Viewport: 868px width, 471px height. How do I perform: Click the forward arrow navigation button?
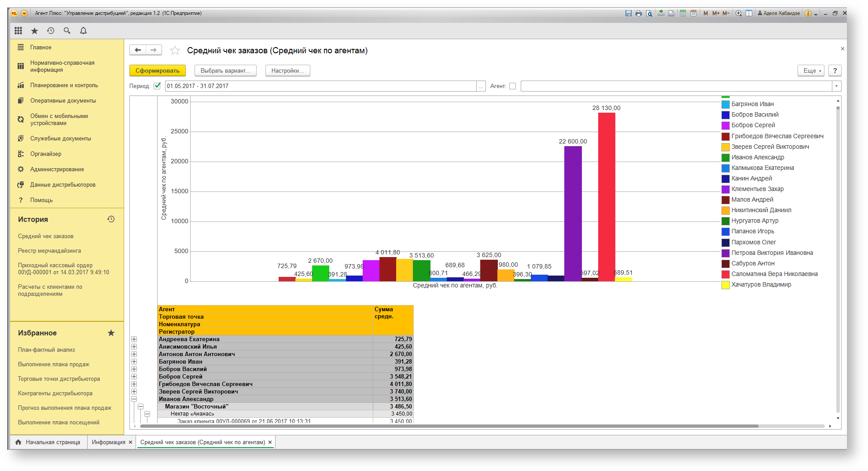pos(154,50)
